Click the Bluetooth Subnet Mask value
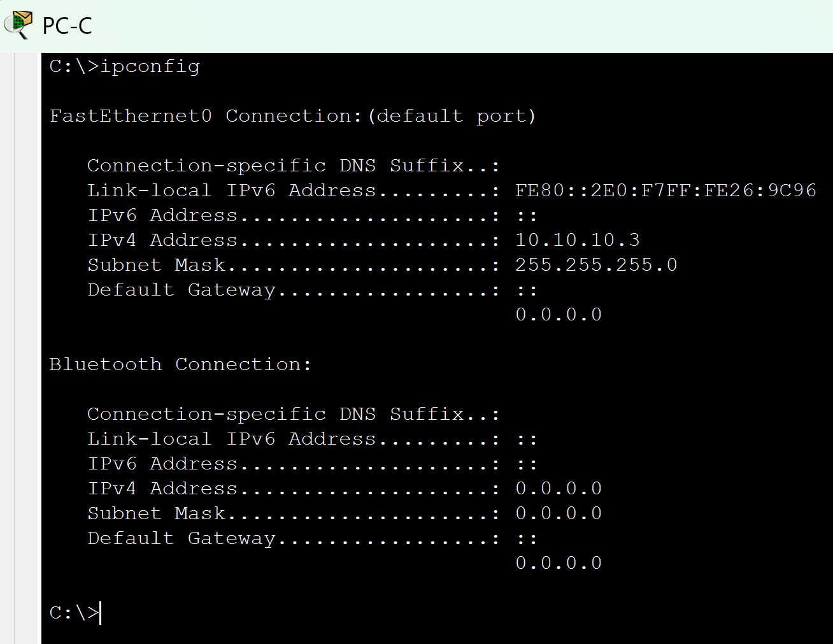This screenshot has height=644, width=833. 559,513
